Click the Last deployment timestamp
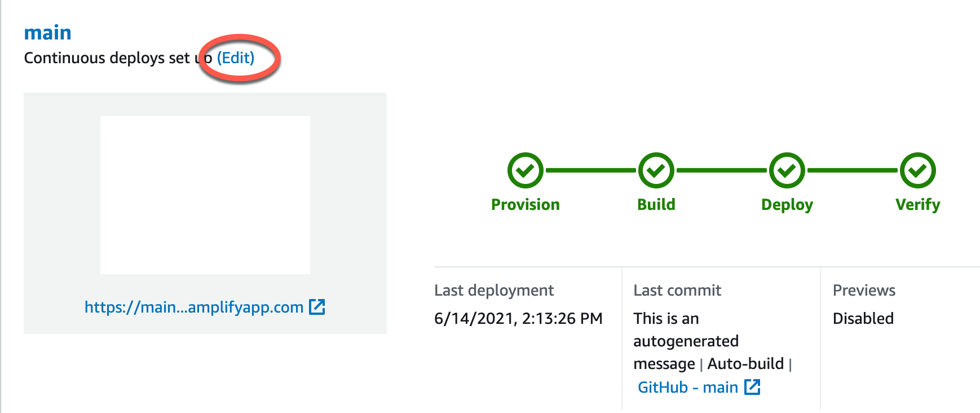 point(518,318)
